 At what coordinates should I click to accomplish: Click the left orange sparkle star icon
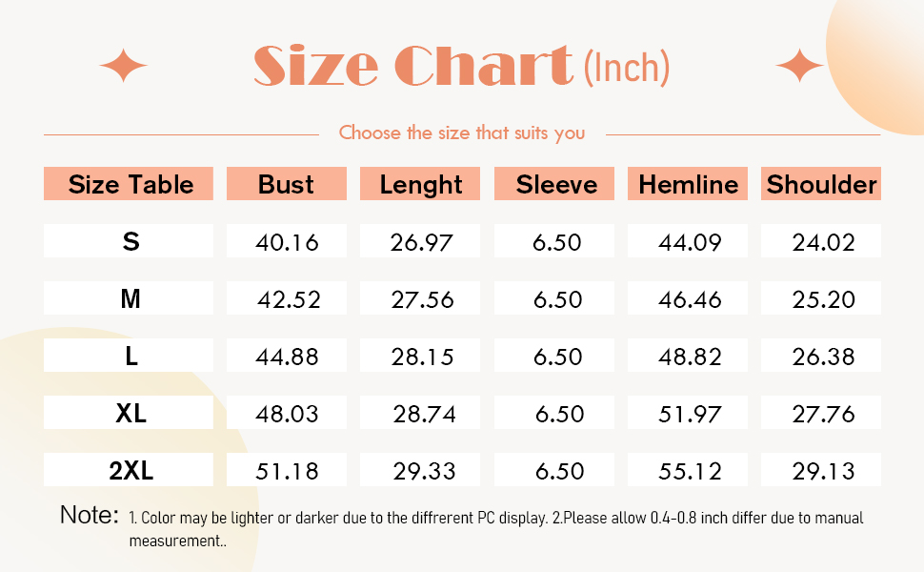[x=124, y=67]
